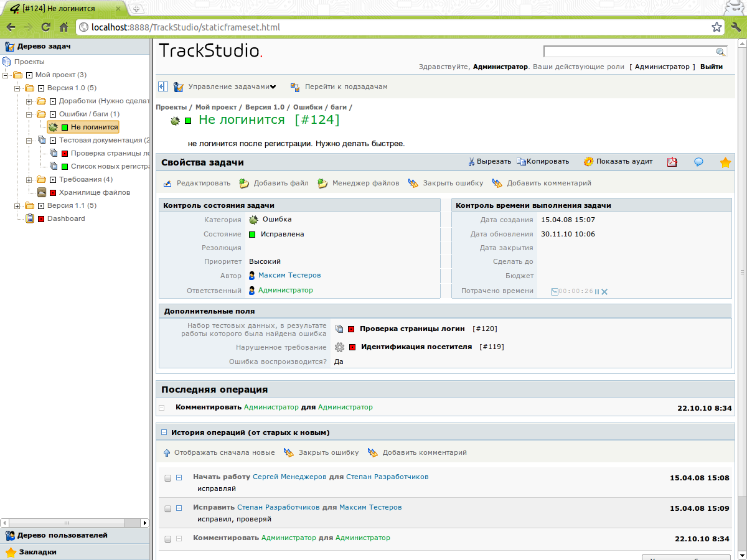Click the gear icon for Показать аудит

(x=588, y=162)
